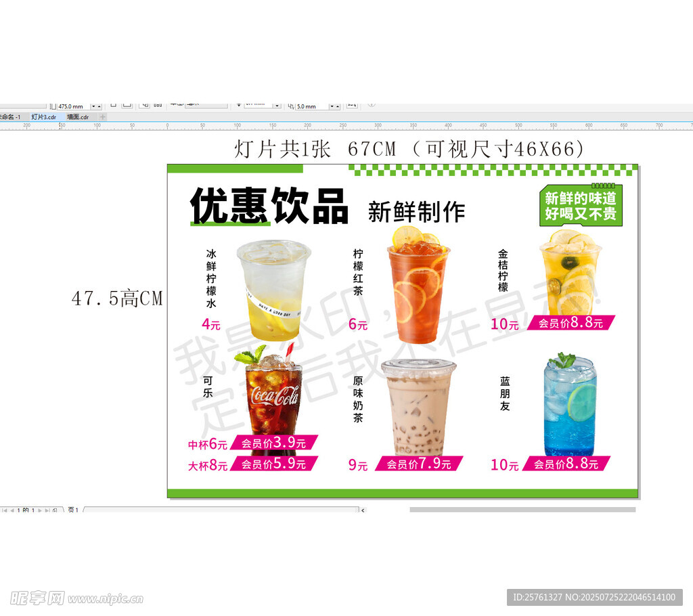Screen dimensions: 693x616
Task: Select portrait page orientation icon
Action: [113, 105]
